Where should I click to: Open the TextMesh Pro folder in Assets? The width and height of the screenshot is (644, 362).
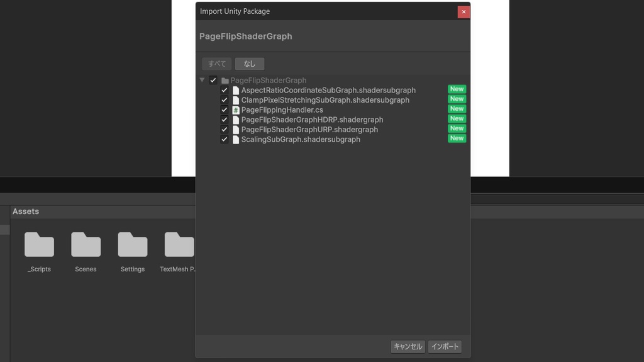pos(179,245)
